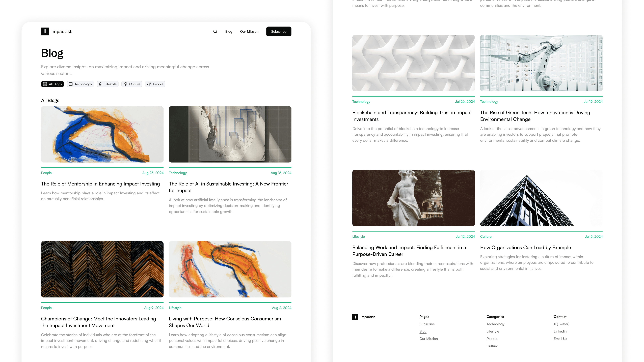The width and height of the screenshot is (644, 362).
Task: Click the Impactist logo icon in the header
Action: coord(45,32)
